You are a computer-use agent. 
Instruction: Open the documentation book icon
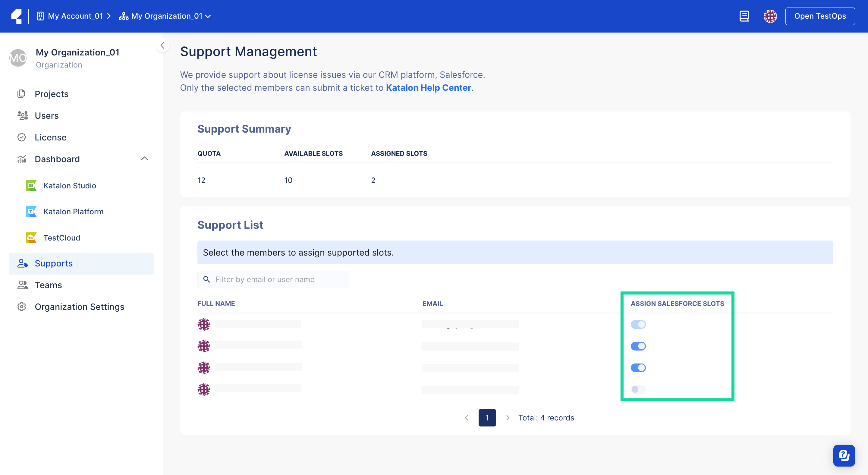pos(744,16)
